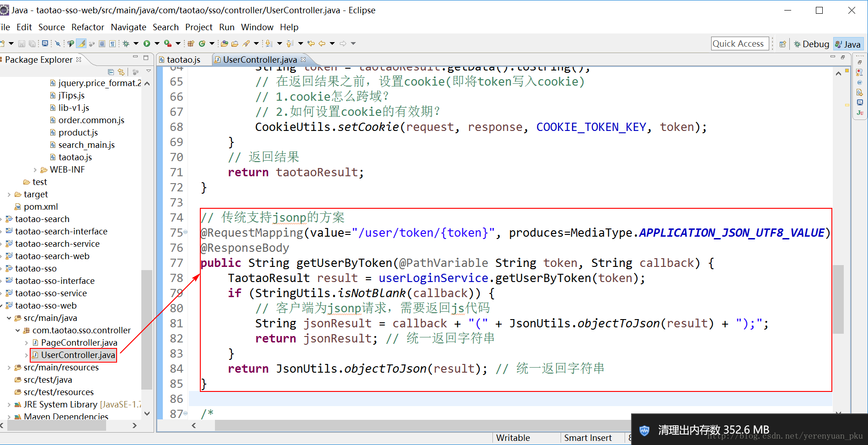Click the Open Type icon
Screen dimensions: 868x445
[x=224, y=43]
